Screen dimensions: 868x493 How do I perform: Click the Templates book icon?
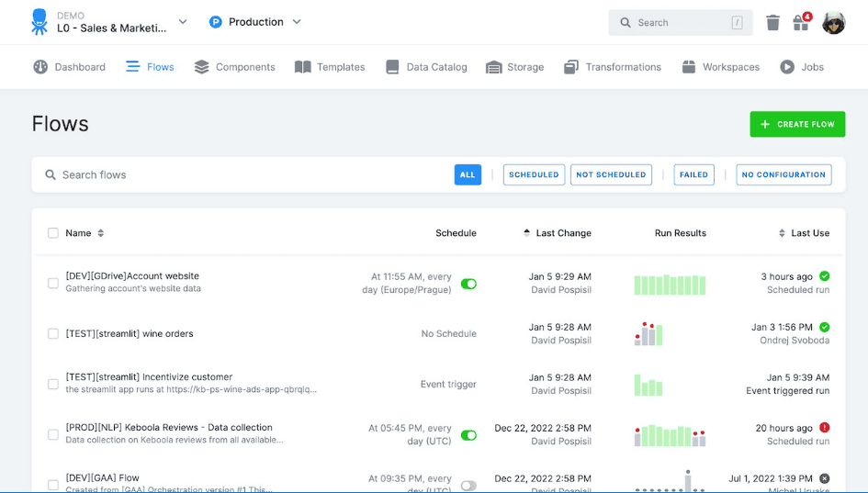coord(303,67)
